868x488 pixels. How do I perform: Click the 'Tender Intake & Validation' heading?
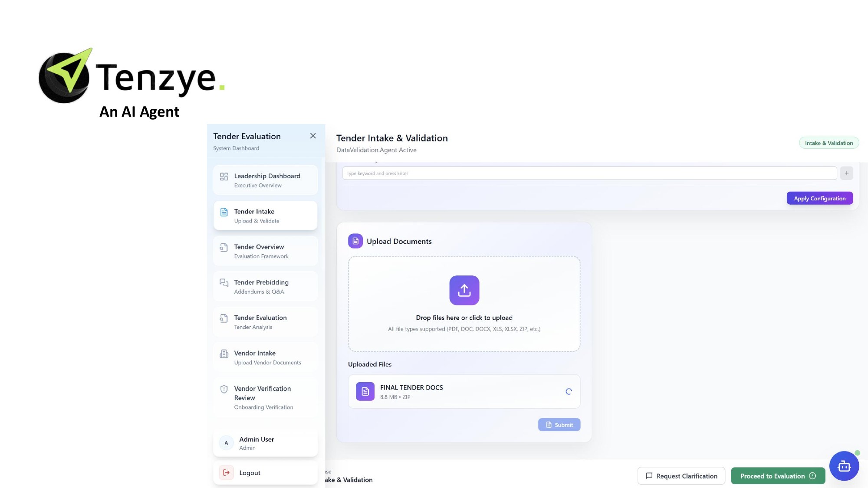(392, 138)
